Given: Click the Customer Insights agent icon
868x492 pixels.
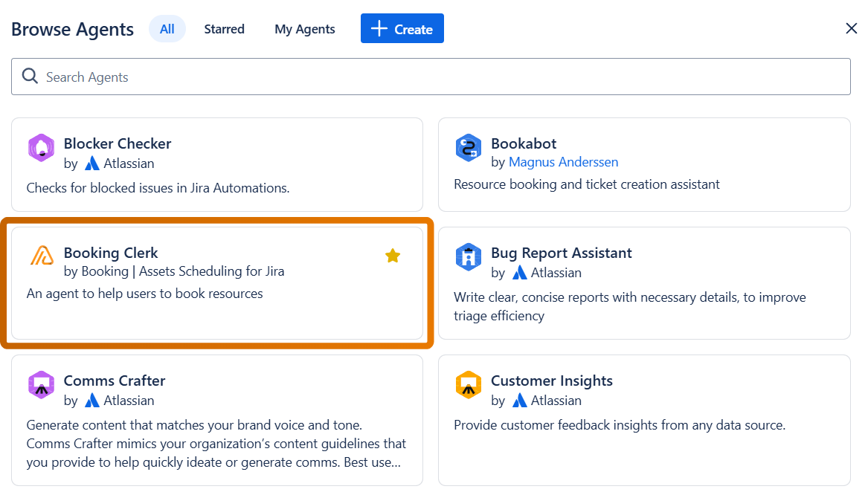Looking at the screenshot, I should tap(469, 385).
